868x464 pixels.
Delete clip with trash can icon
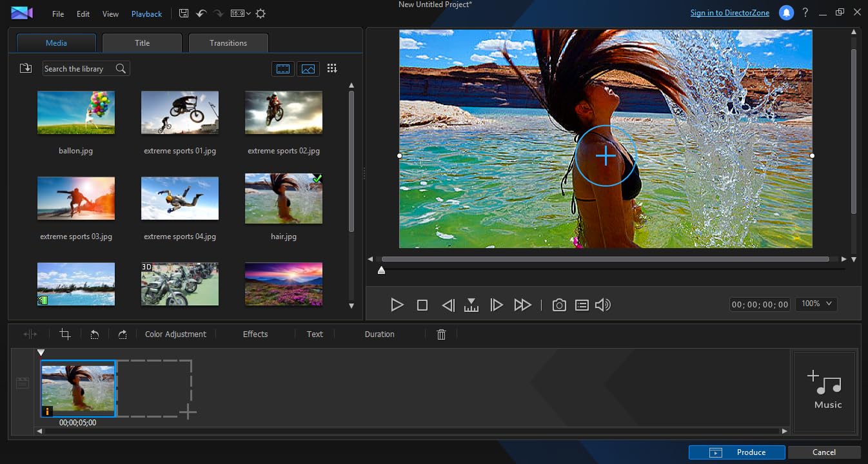coord(441,334)
